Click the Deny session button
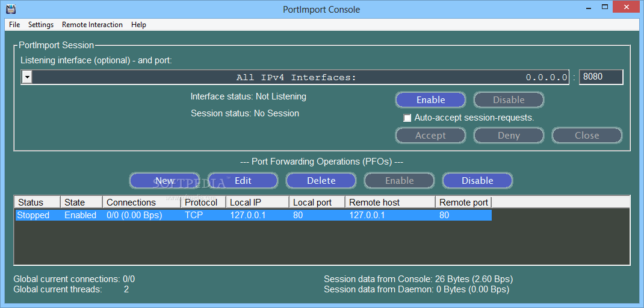Screen dimensions: 644x308 pos(509,135)
